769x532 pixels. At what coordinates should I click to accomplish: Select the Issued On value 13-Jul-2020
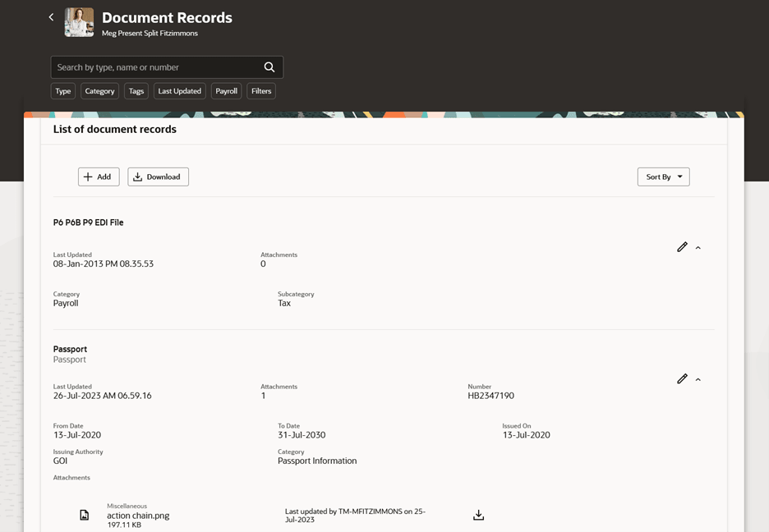coord(527,435)
